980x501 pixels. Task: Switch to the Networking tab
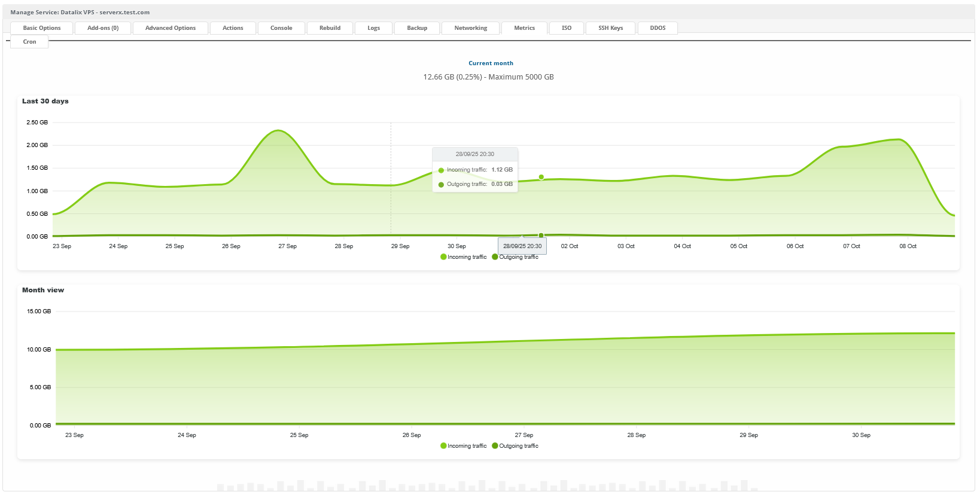click(x=470, y=28)
